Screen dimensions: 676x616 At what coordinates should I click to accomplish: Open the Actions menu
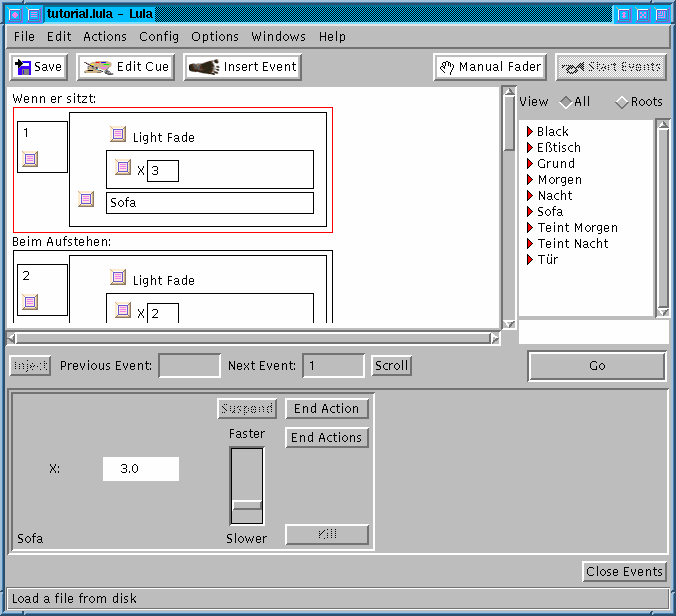click(105, 36)
